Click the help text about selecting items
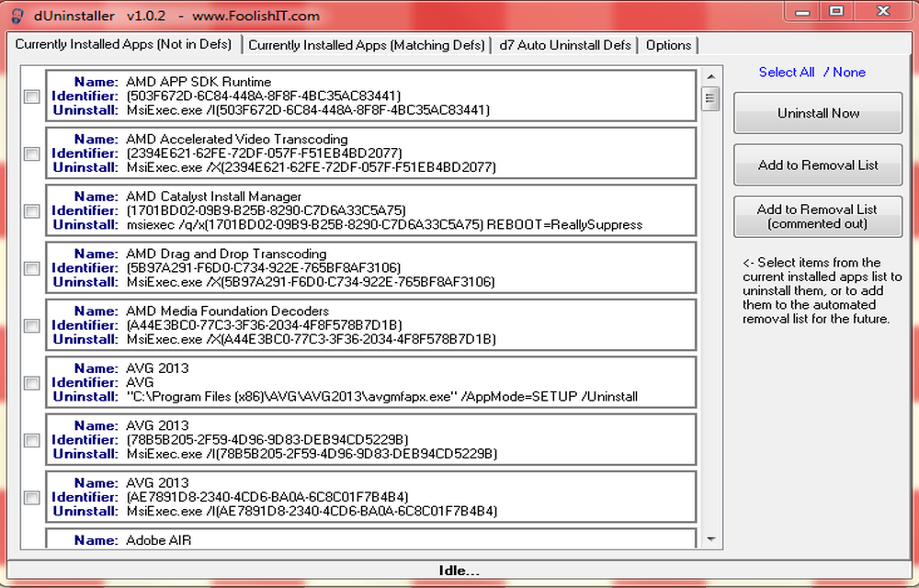The height and width of the screenshot is (588, 919). [x=822, y=290]
